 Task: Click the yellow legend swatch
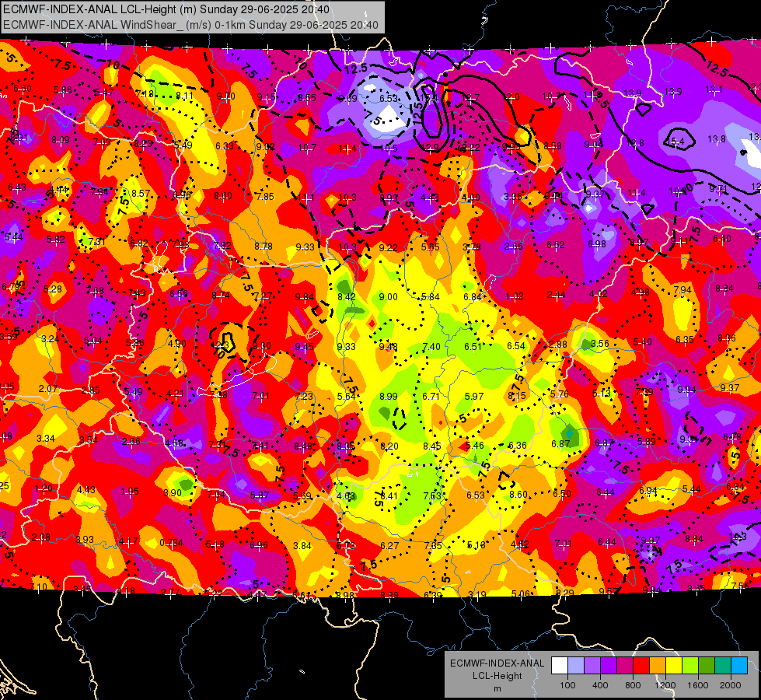(x=674, y=666)
